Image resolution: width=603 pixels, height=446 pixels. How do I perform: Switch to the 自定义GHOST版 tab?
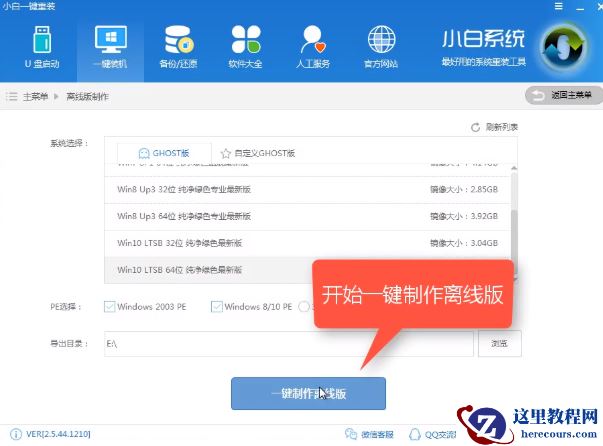click(x=258, y=153)
